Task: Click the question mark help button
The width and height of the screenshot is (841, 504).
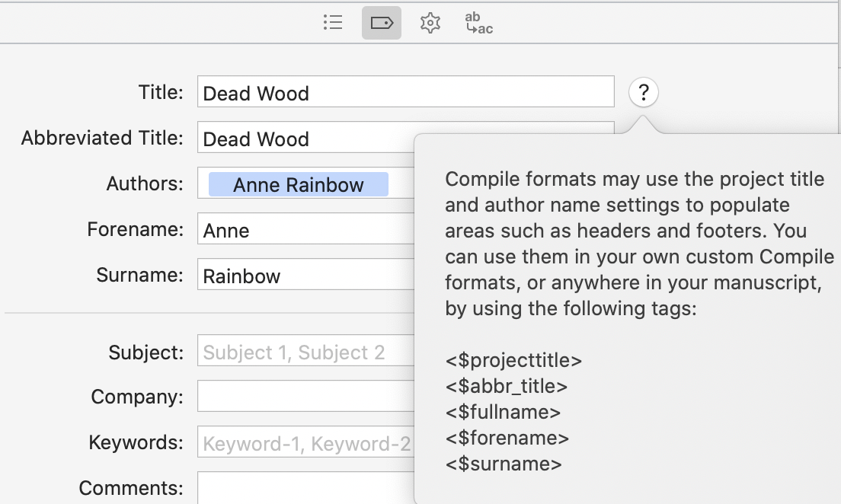Action: click(x=644, y=92)
